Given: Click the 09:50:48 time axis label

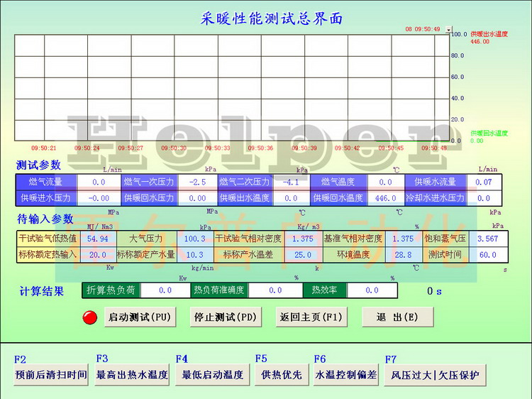Looking at the screenshot, I should click(x=434, y=148).
